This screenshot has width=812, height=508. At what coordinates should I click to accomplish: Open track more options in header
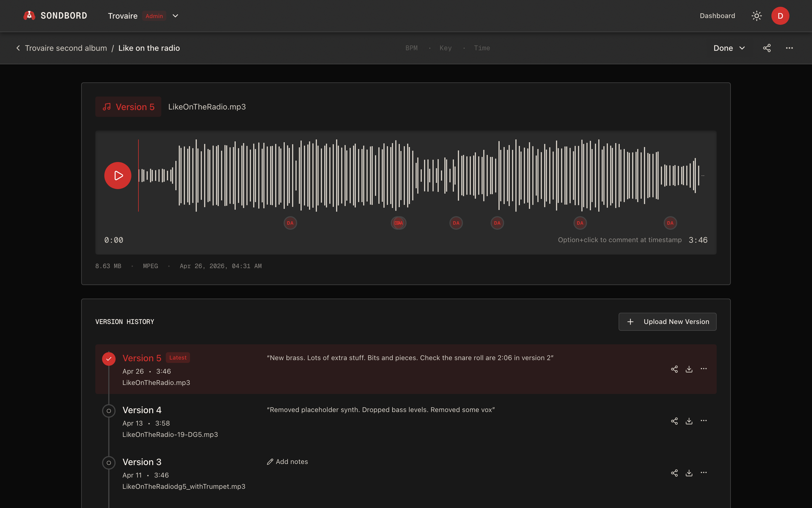(x=789, y=48)
